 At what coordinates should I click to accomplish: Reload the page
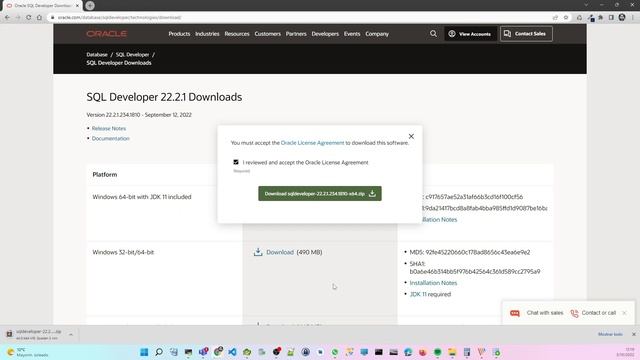click(29, 18)
